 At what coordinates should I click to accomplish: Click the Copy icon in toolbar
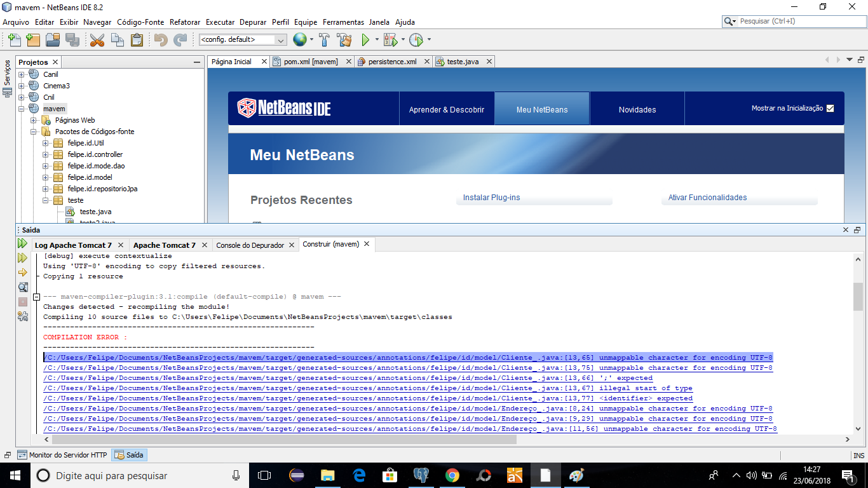pos(117,40)
